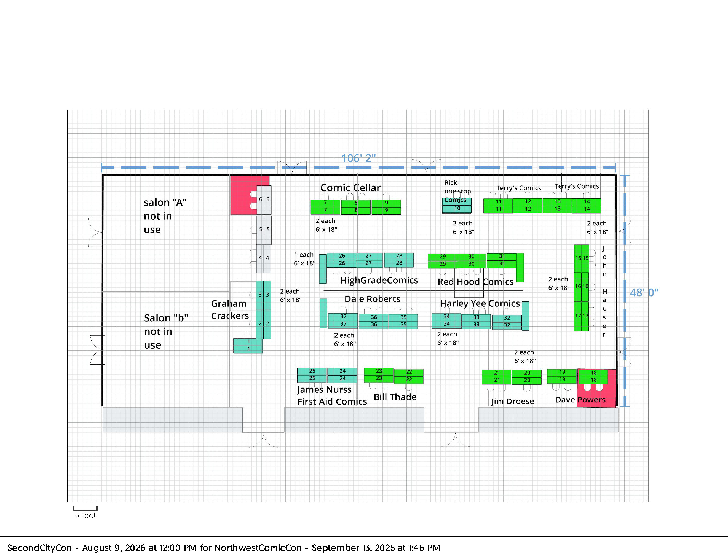This screenshot has width=728, height=560.
Task: Click salon "A" not in use text
Action: (x=164, y=216)
